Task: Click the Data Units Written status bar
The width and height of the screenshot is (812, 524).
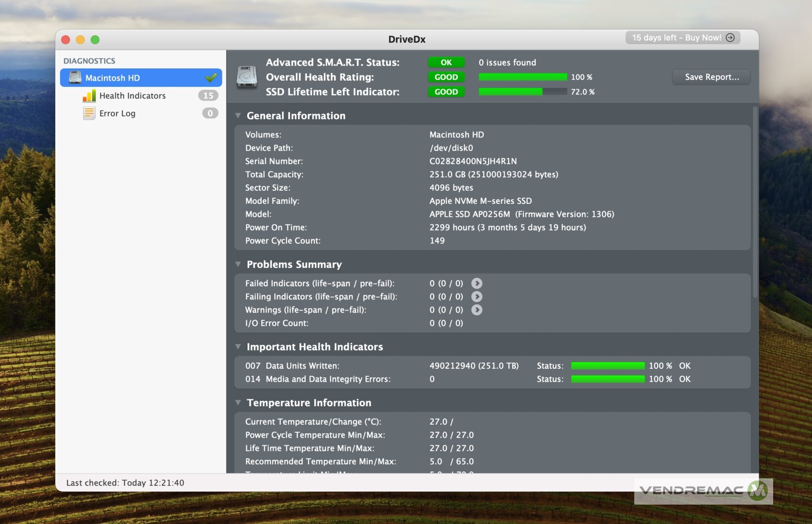Action: tap(608, 366)
